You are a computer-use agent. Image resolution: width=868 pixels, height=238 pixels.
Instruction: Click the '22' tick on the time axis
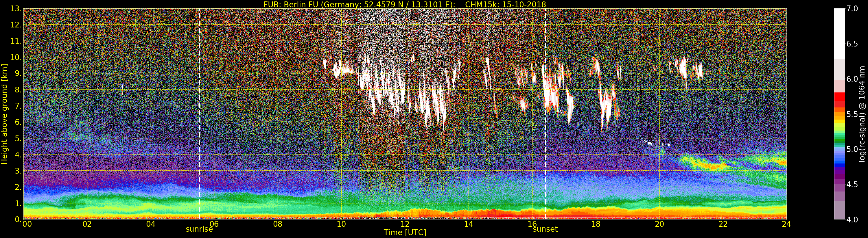pos(723,224)
